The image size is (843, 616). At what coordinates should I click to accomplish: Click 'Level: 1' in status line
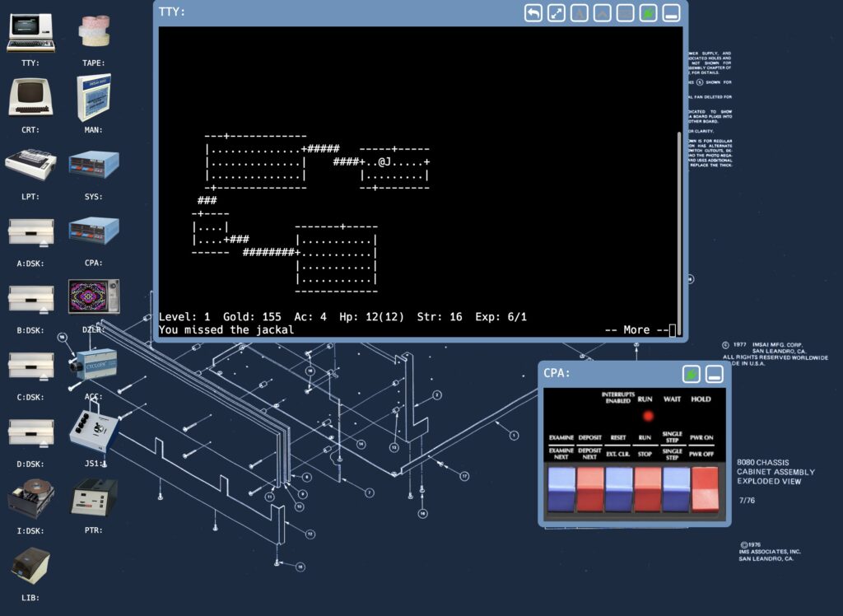point(184,317)
